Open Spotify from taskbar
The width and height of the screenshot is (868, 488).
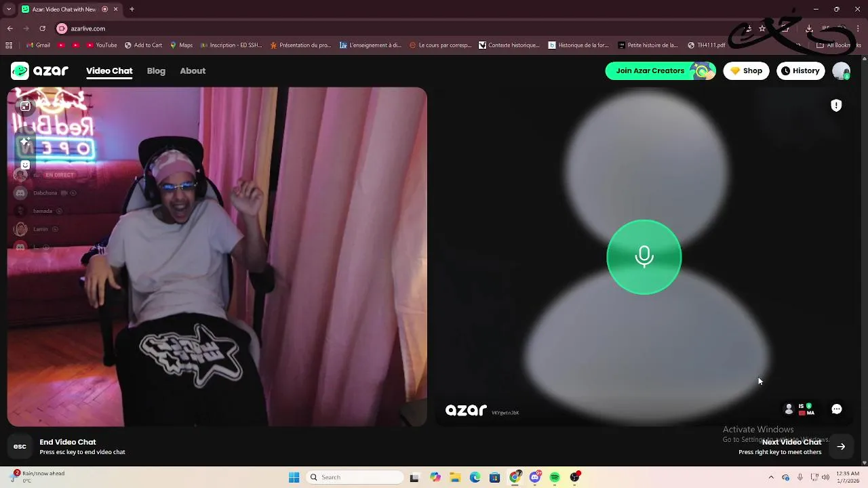click(555, 477)
